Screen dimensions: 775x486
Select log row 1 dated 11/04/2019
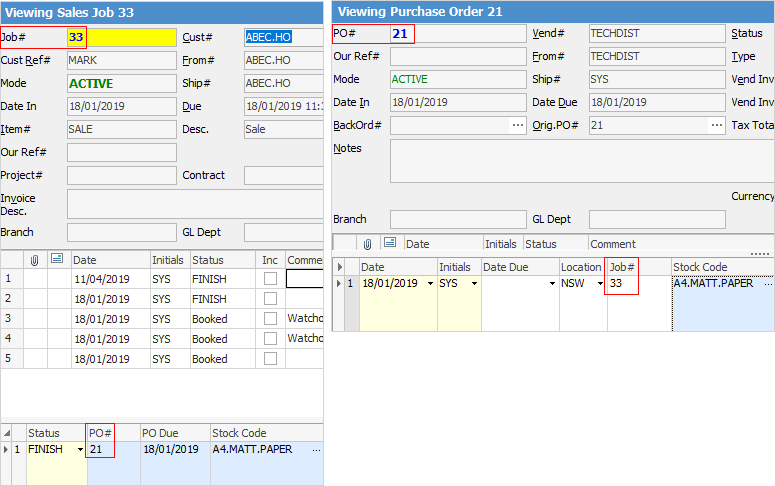click(x=162, y=279)
